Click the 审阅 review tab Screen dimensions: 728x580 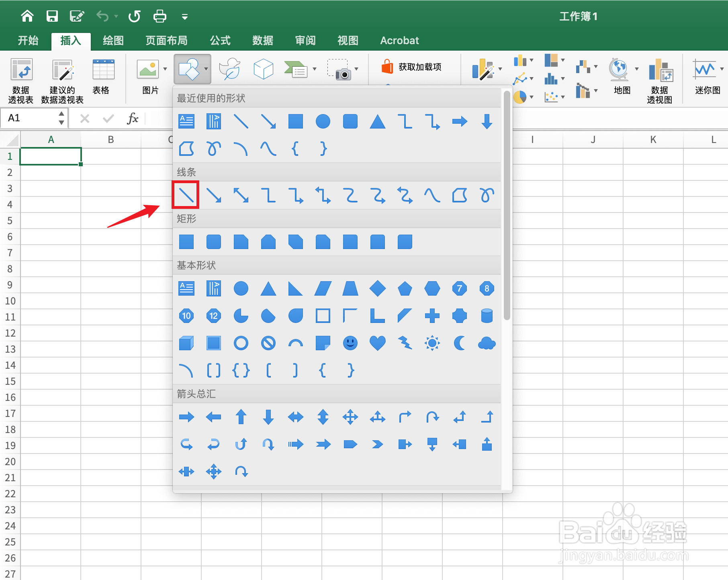point(305,41)
